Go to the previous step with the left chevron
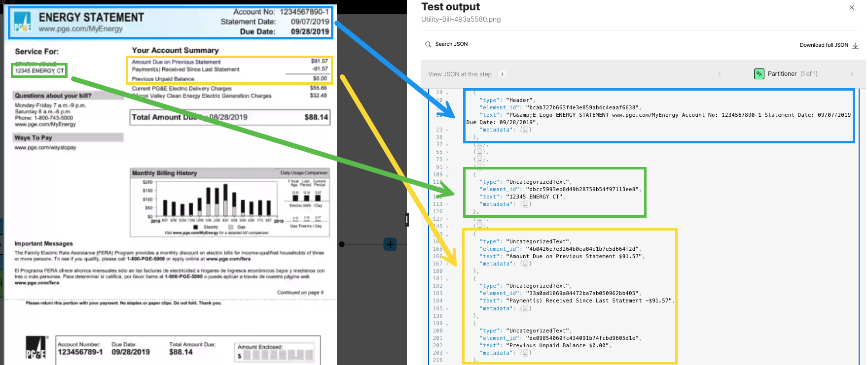The image size is (868, 365). (x=719, y=74)
